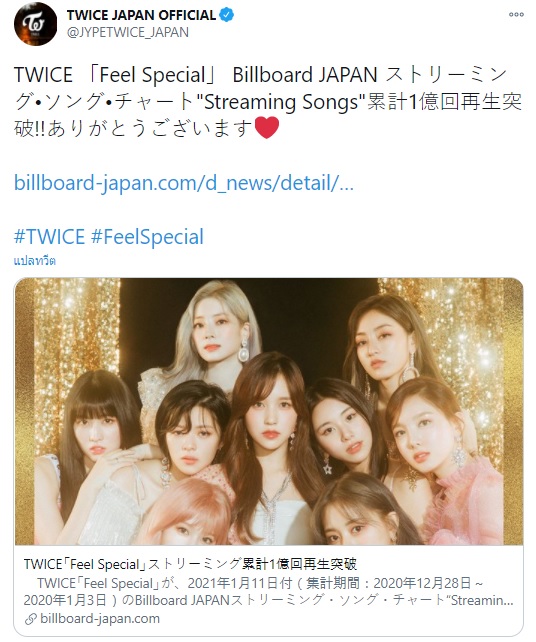Click the card headline about Feel Special streaming

tap(190, 564)
